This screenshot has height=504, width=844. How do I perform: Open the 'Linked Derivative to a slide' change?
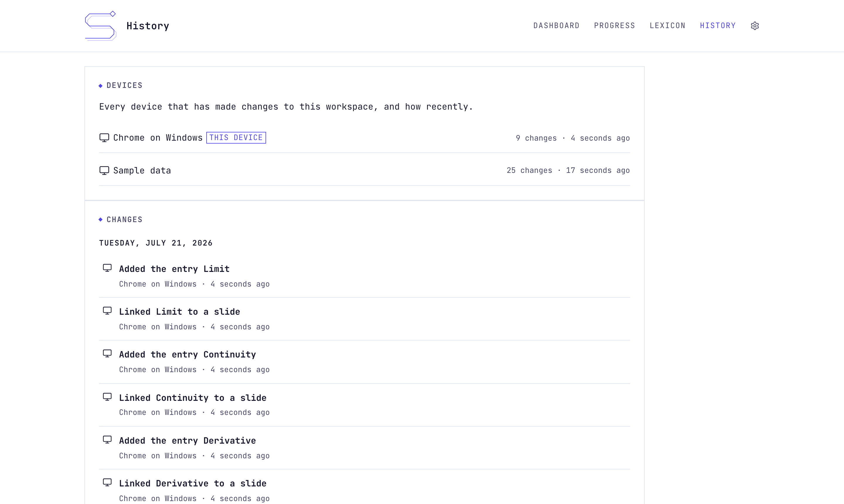(x=193, y=483)
